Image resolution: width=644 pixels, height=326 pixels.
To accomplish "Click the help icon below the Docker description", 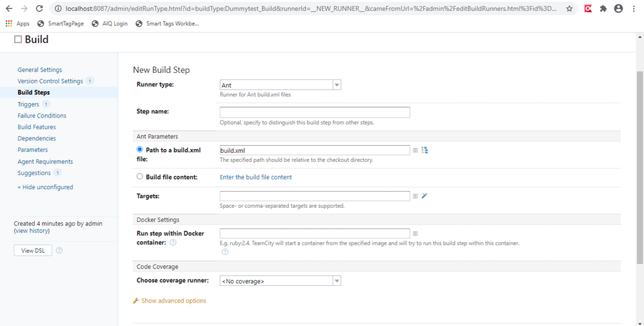I will click(x=225, y=252).
